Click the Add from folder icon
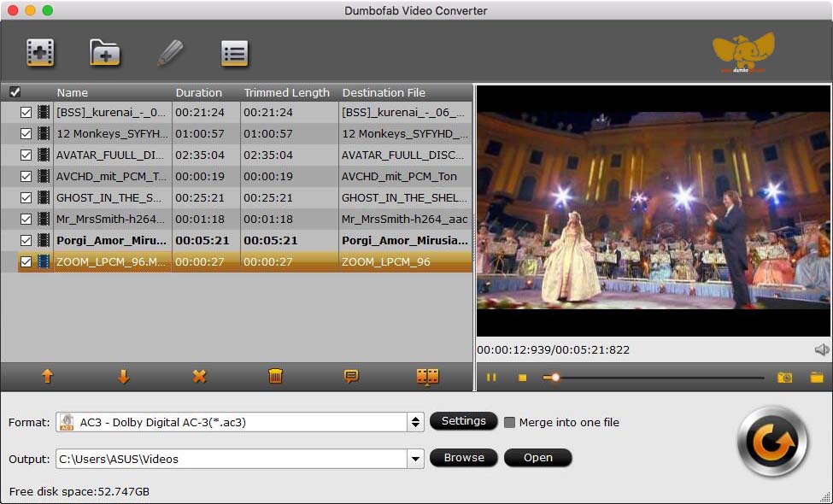Image resolution: width=833 pixels, height=504 pixels. coord(104,53)
